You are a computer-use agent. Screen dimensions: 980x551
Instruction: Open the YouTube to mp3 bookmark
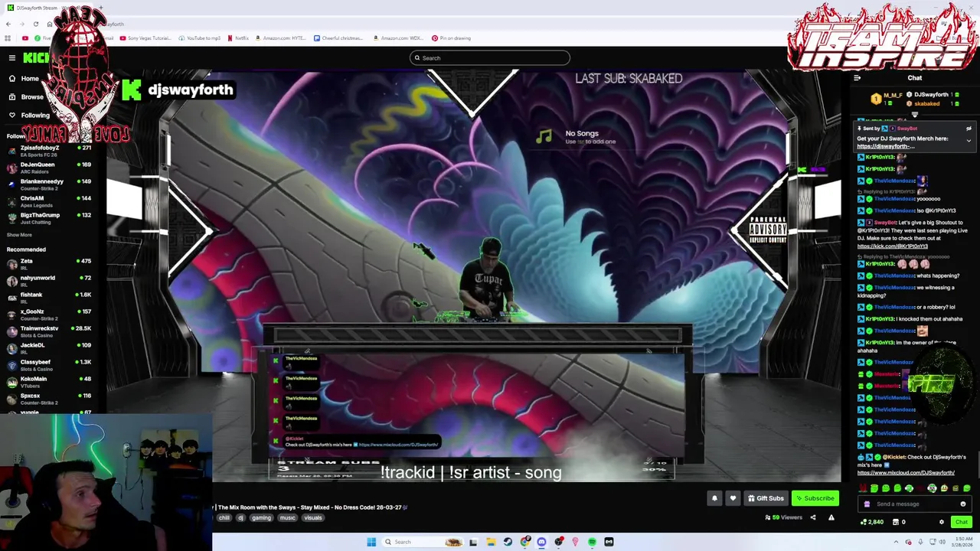point(200,38)
